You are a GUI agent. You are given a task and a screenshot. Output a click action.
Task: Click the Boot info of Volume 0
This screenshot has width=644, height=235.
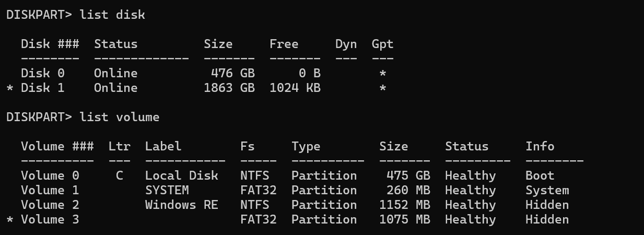[540, 175]
